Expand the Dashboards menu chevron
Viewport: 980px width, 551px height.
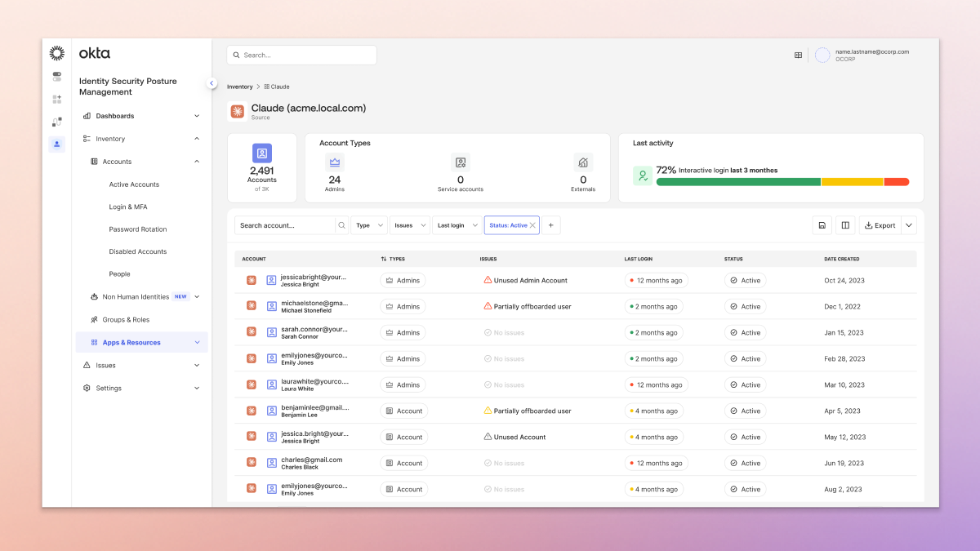coord(197,116)
